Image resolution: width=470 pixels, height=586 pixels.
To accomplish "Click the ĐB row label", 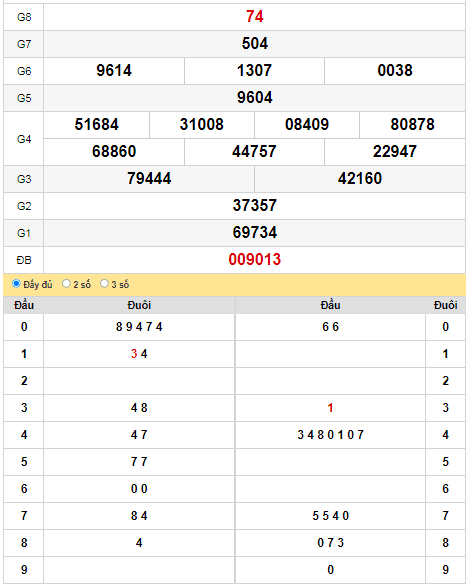I will [24, 260].
